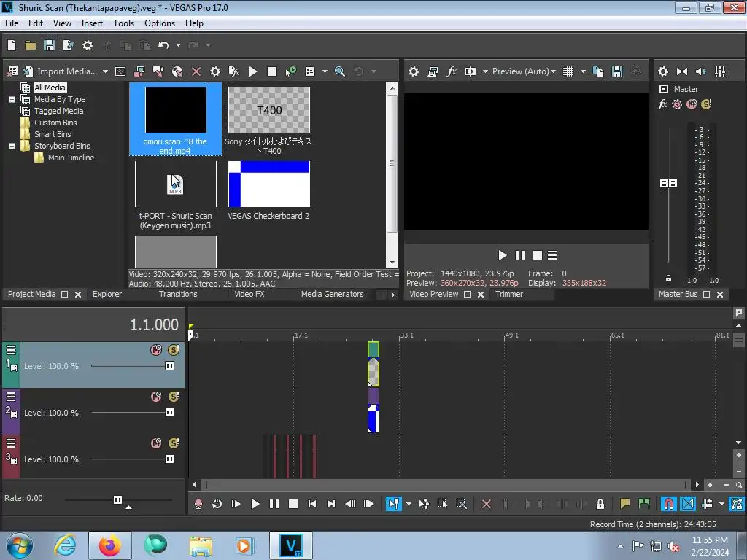This screenshot has height=560, width=747.
Task: Open the Insert menu
Action: [x=92, y=23]
